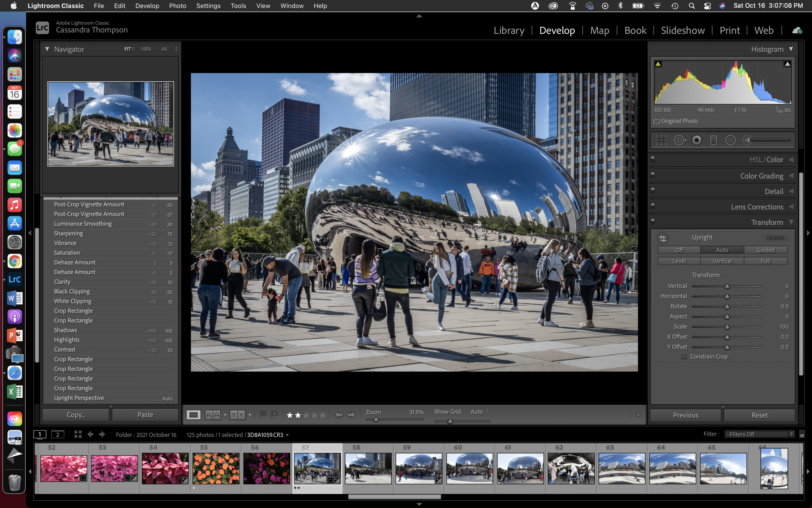Select the previous photo arrow in toolbar

click(339, 415)
